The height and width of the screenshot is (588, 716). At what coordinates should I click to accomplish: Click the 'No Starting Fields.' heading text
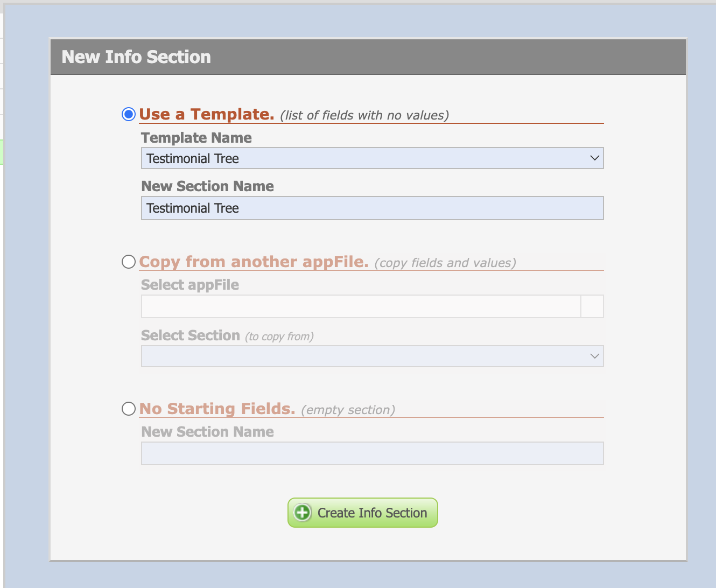coord(217,409)
